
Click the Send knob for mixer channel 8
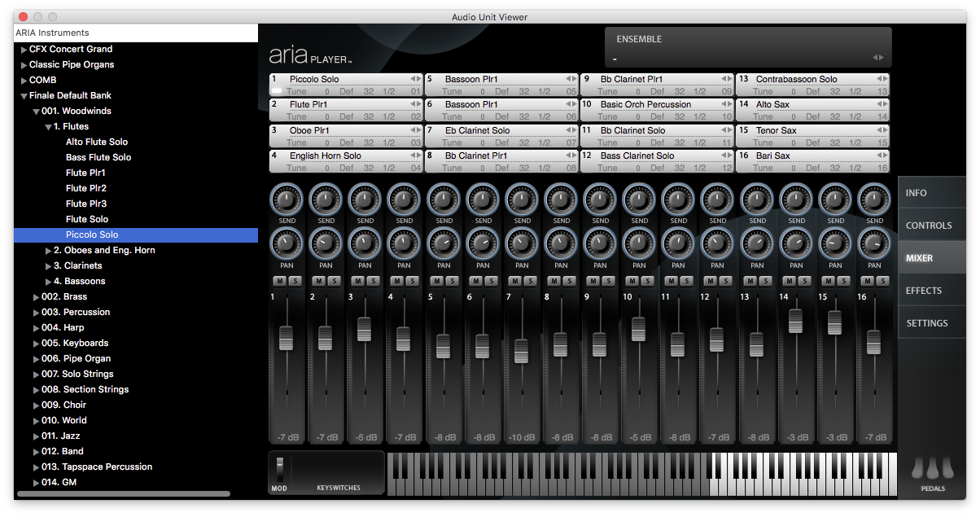pos(561,199)
